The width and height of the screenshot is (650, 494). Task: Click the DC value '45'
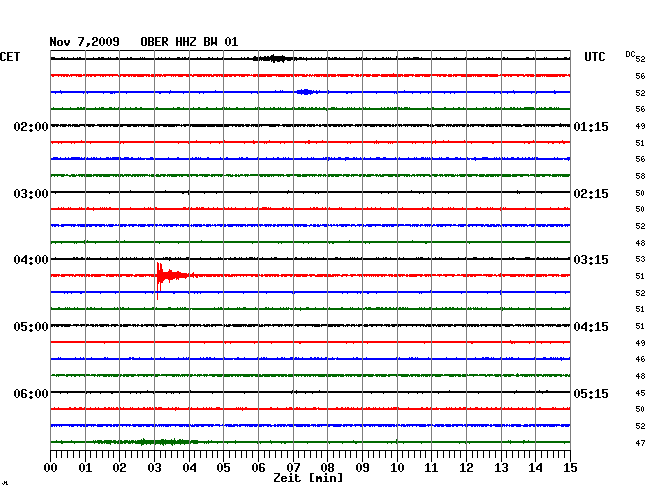pyautogui.click(x=640, y=393)
